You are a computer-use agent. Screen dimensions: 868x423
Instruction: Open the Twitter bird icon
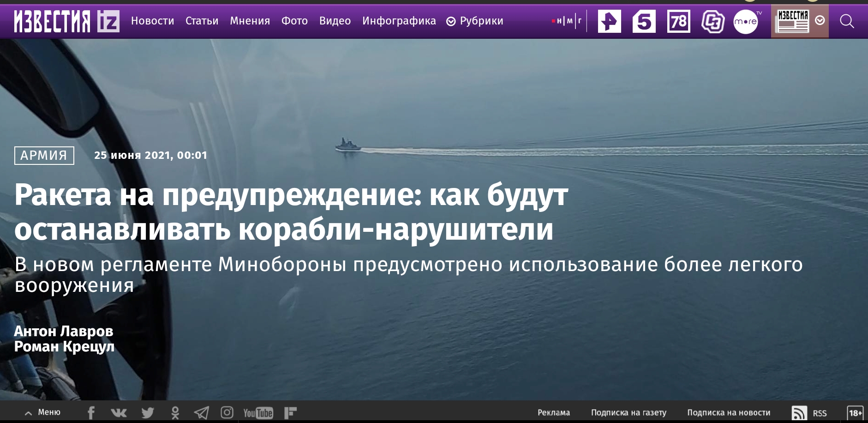[x=148, y=412]
